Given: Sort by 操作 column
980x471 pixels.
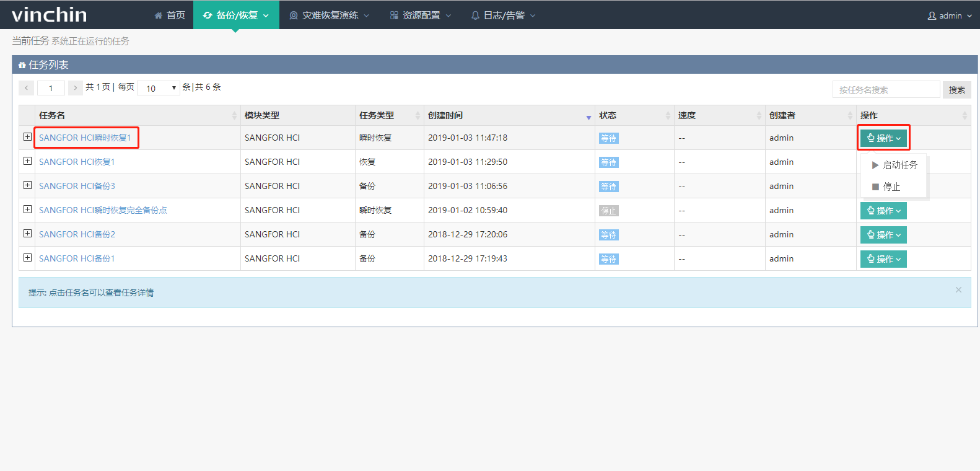Looking at the screenshot, I should click(x=914, y=115).
